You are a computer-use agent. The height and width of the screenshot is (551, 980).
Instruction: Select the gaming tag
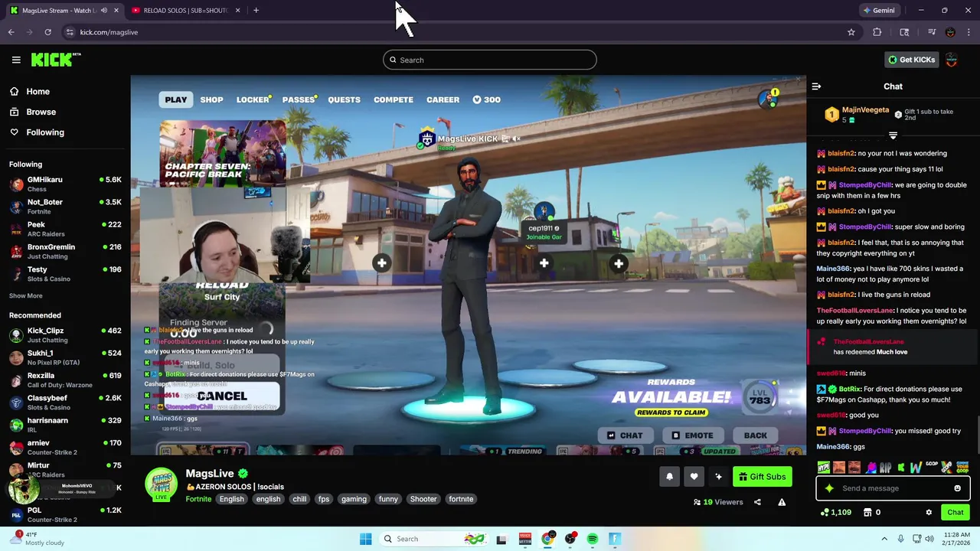pyautogui.click(x=354, y=499)
